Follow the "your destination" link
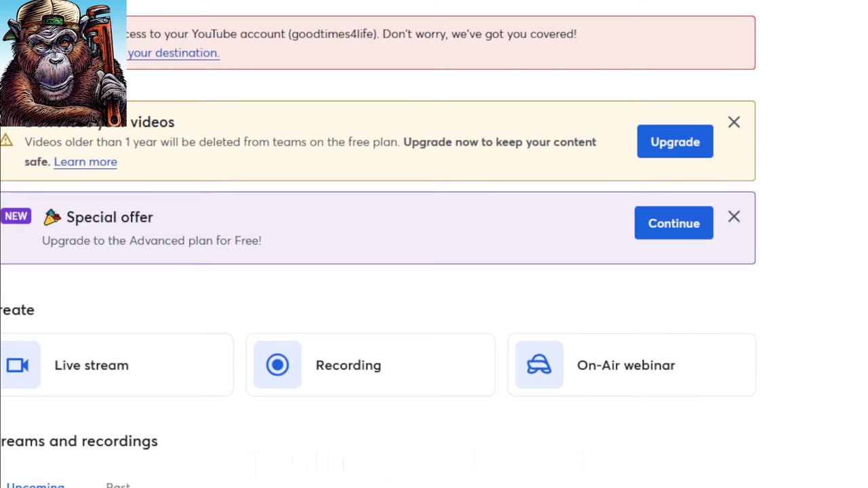 (173, 53)
